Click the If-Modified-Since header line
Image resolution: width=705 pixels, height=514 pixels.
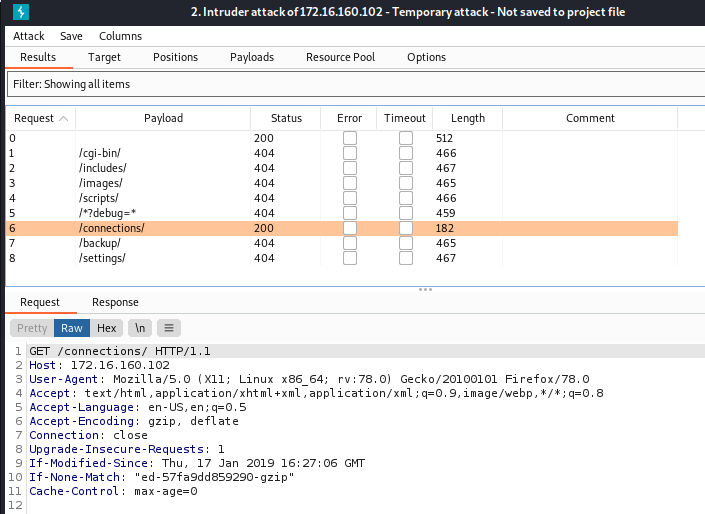pos(197,463)
